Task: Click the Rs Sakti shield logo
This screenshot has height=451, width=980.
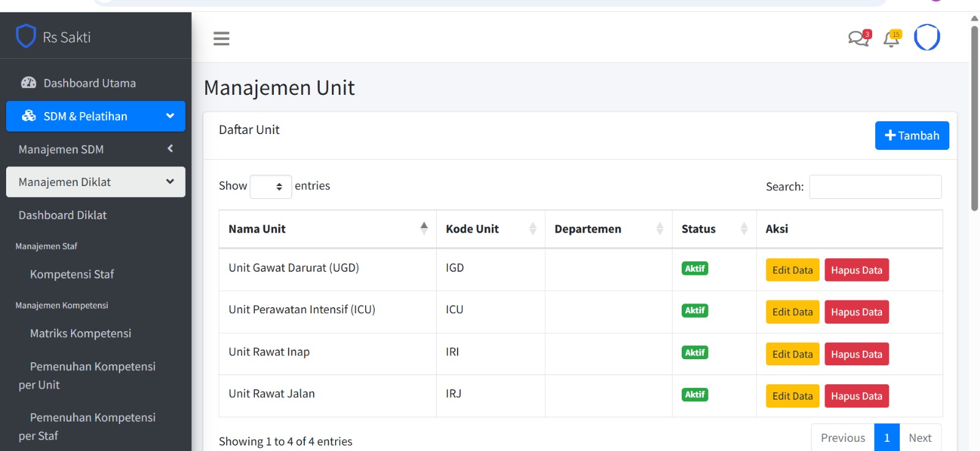Action: 26,36
